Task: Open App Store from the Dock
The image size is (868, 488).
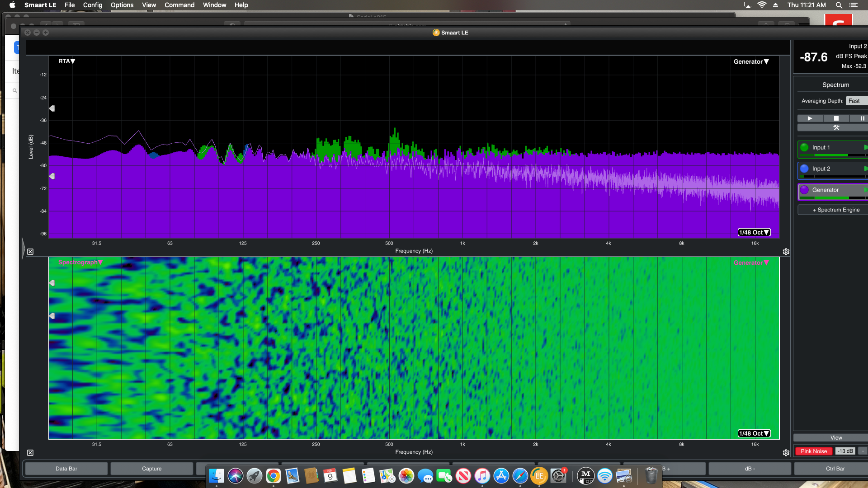Action: point(501,476)
